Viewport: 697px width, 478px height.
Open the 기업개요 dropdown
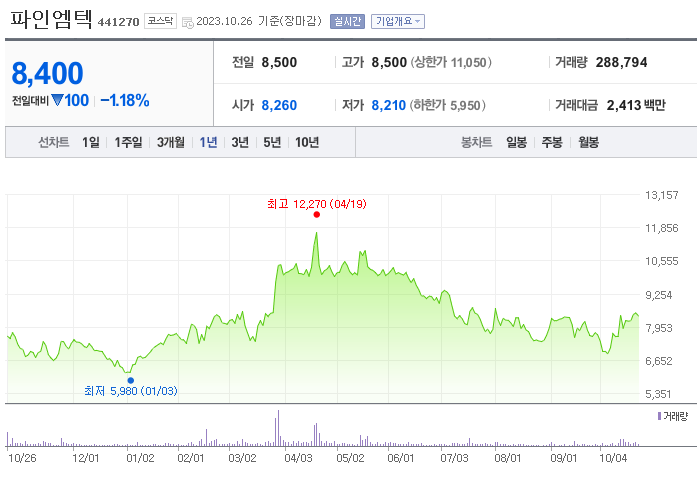[x=398, y=21]
